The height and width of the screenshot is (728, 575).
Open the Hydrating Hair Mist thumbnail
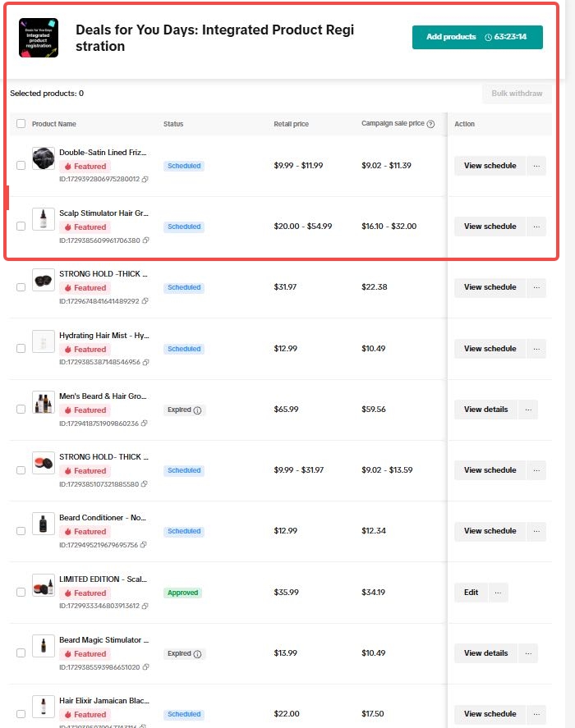point(43,341)
